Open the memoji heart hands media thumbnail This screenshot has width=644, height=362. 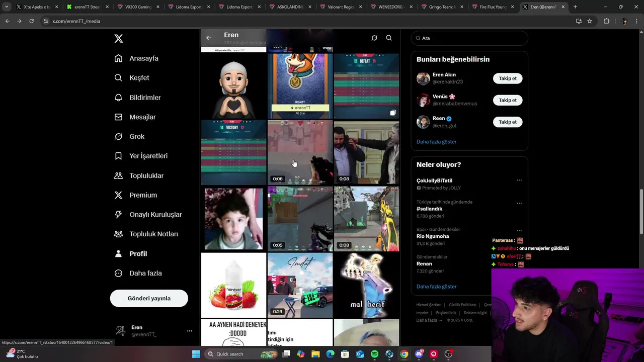(x=233, y=86)
